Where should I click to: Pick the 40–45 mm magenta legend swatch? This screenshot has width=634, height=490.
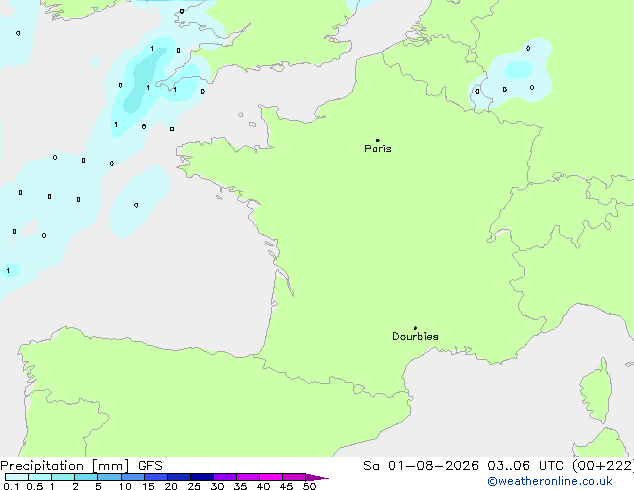click(x=271, y=477)
